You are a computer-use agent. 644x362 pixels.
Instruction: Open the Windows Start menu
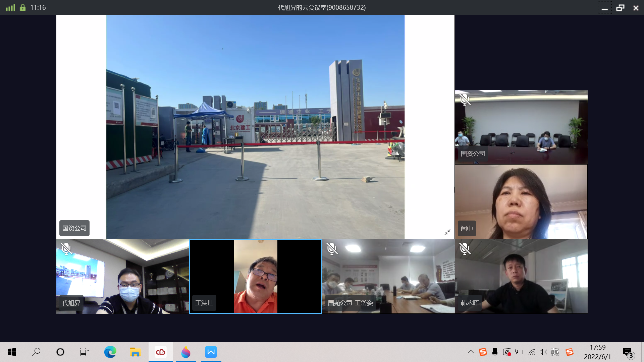coord(12,352)
